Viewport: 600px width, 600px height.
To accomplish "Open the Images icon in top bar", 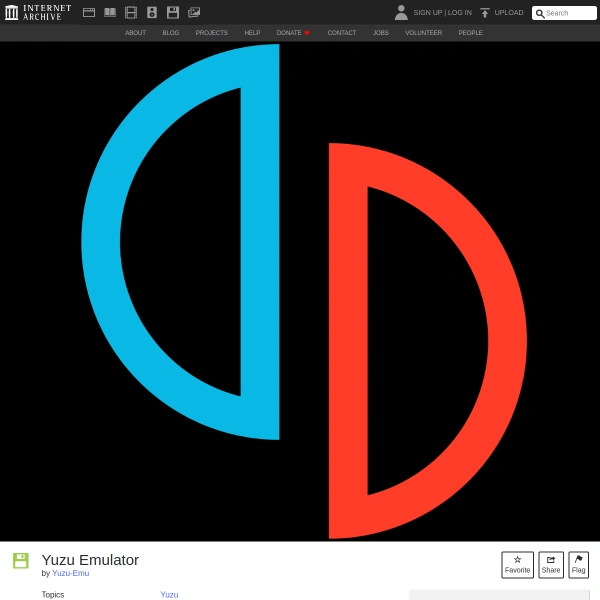I will pos(194,13).
